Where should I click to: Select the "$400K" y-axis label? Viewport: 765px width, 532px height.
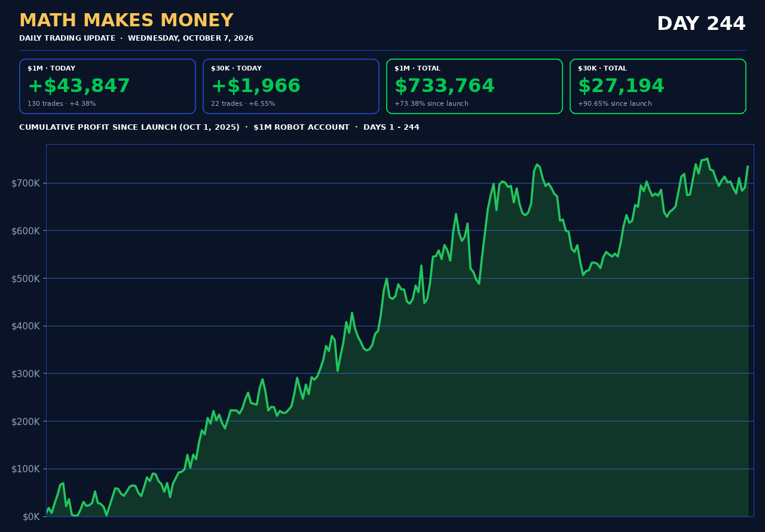point(26,326)
